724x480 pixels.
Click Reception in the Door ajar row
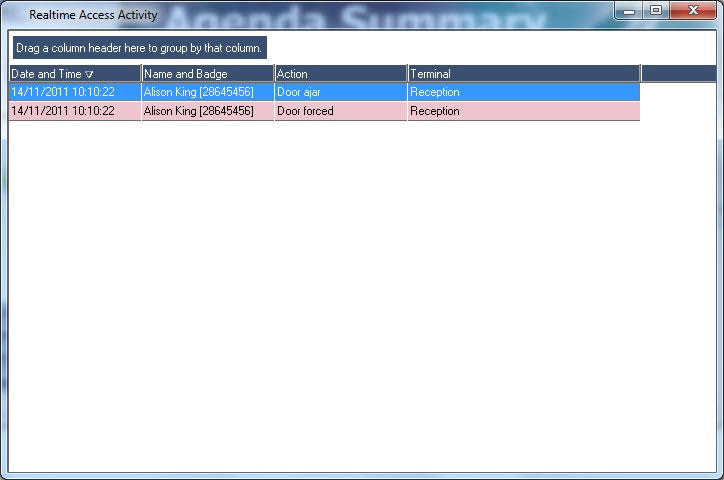click(435, 92)
